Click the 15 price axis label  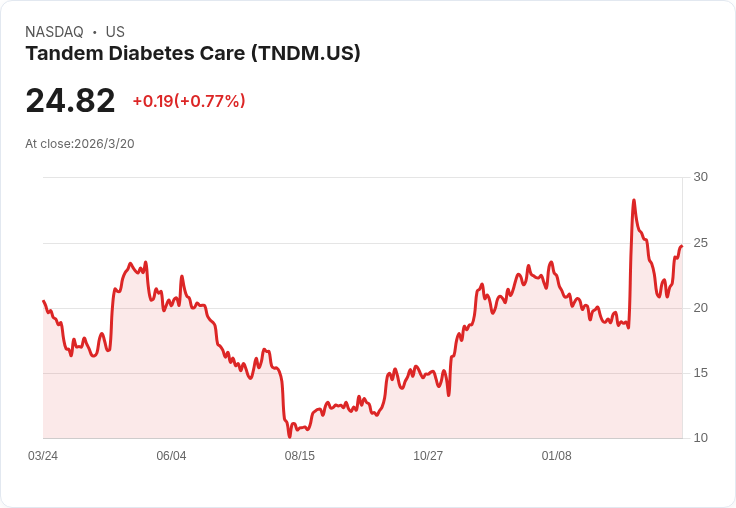coord(700,373)
